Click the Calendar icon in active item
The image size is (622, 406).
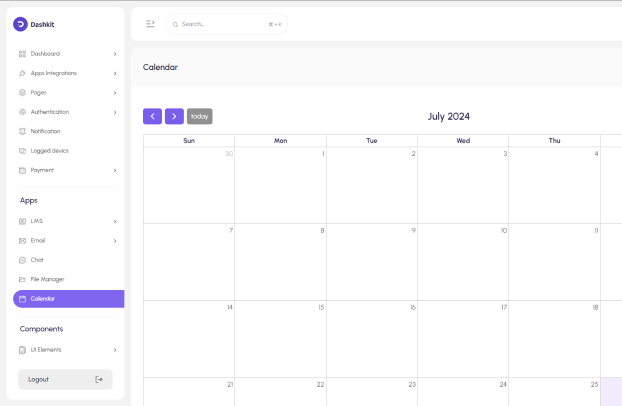[22, 299]
